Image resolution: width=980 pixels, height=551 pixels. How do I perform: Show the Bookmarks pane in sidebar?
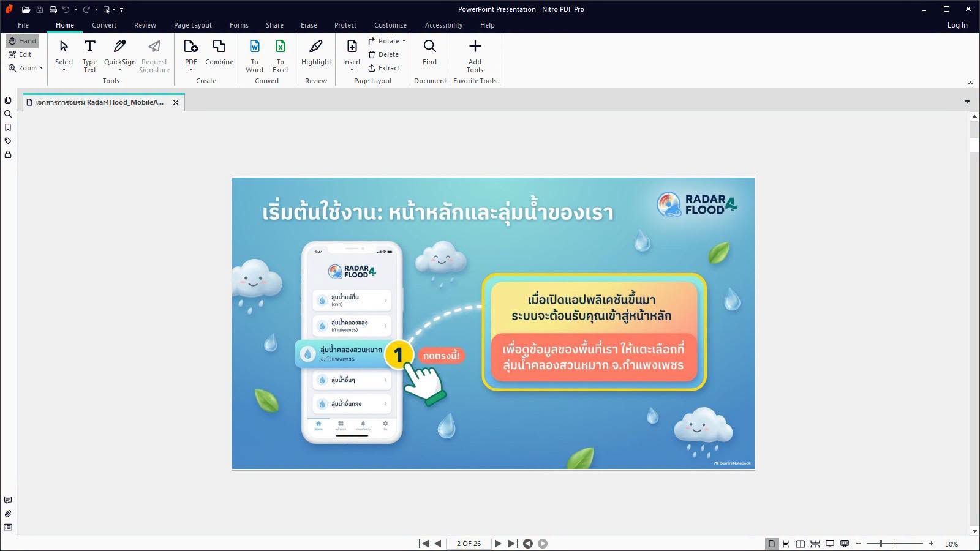[x=8, y=127]
